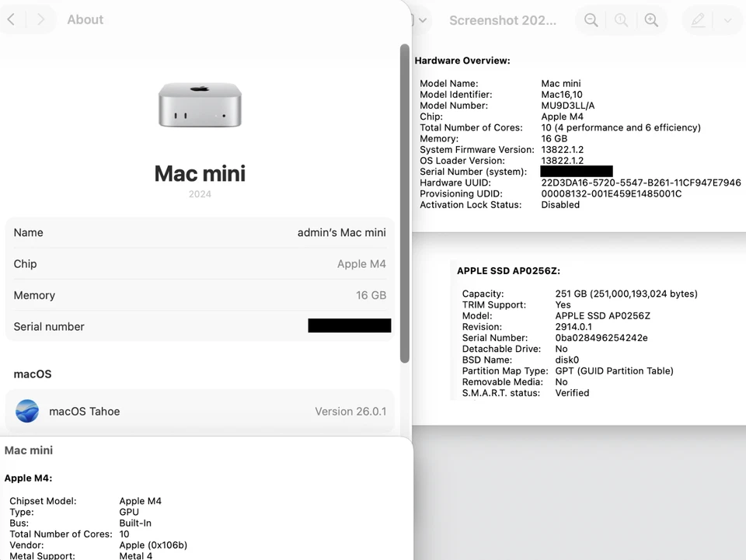Click the Memory row showing 16 GB
Screen dimensions: 746x560
pyautogui.click(x=200, y=295)
